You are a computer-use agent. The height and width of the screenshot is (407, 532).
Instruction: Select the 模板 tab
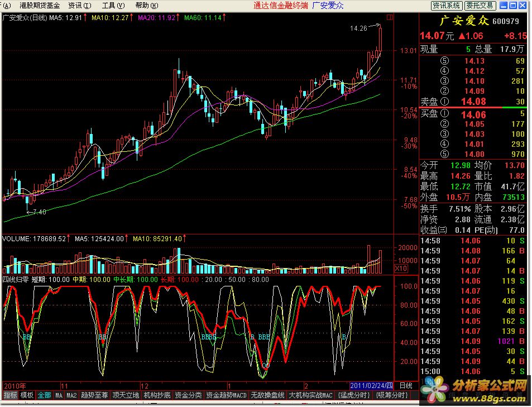point(27,395)
